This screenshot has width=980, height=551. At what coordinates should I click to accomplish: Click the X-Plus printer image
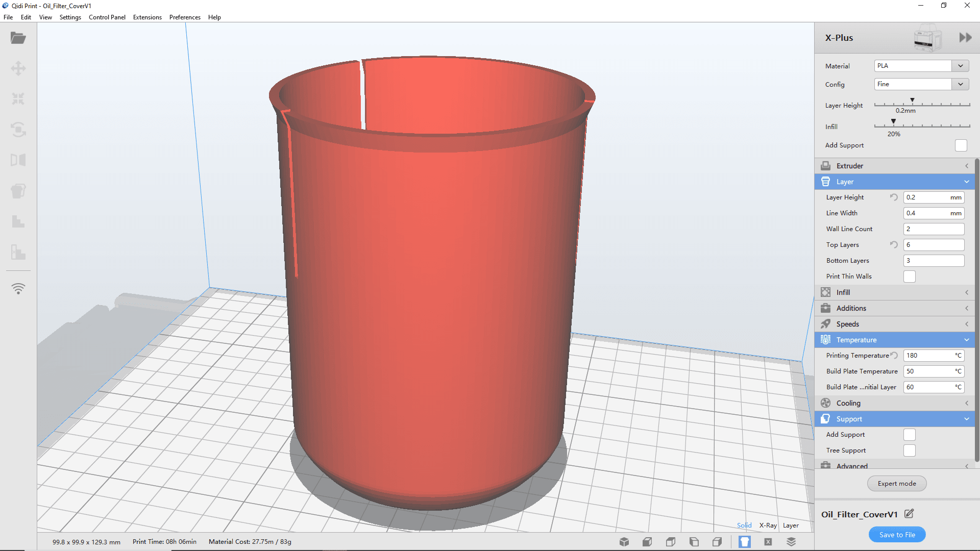click(927, 38)
